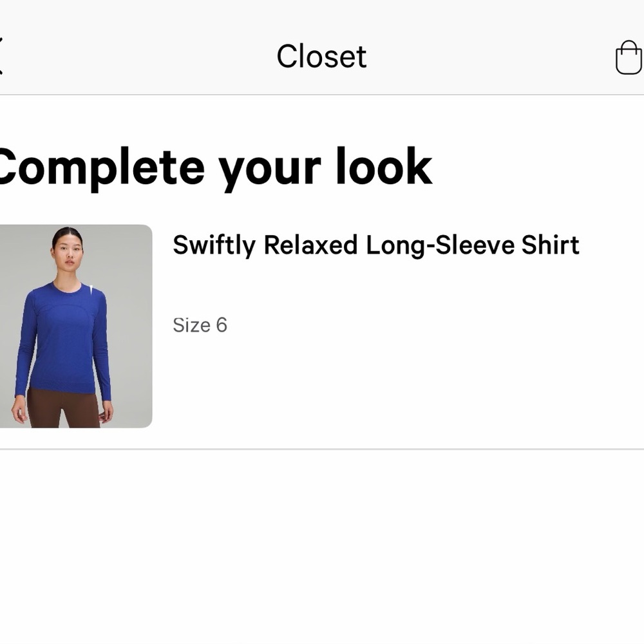Tap Size 6 under the shirt name
This screenshot has height=644, width=644.
click(x=200, y=325)
